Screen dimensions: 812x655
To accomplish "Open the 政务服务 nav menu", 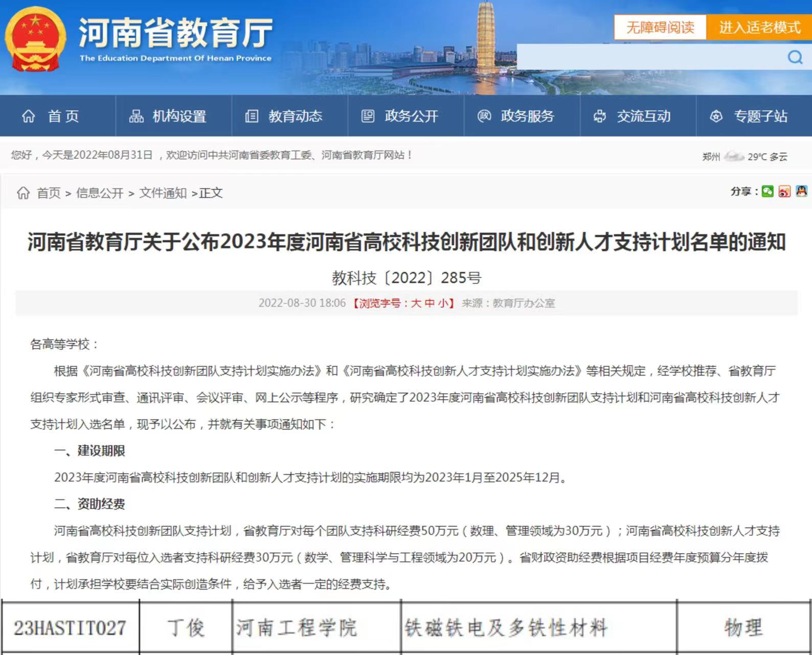I will tap(522, 116).
